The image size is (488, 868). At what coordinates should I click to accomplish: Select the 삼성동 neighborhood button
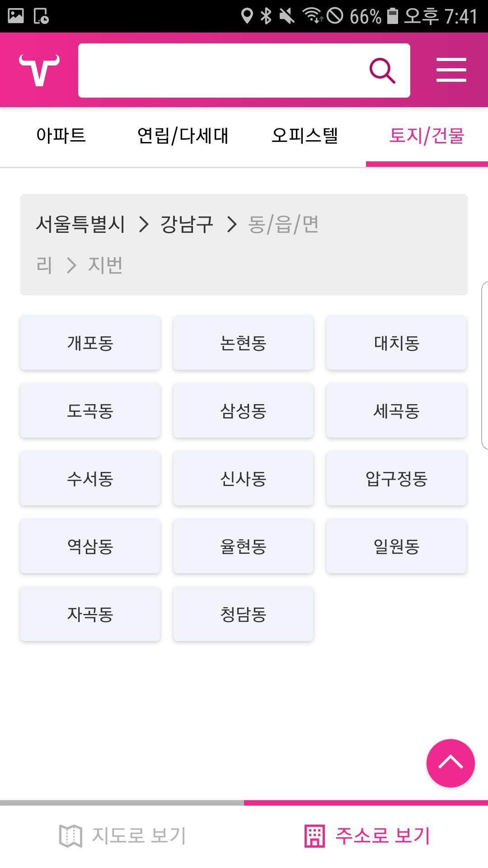point(243,411)
